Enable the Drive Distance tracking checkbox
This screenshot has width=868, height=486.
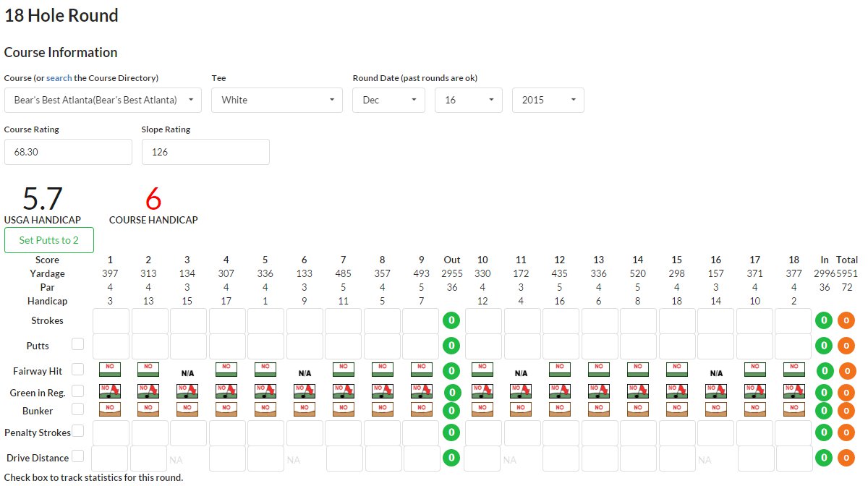[77, 456]
